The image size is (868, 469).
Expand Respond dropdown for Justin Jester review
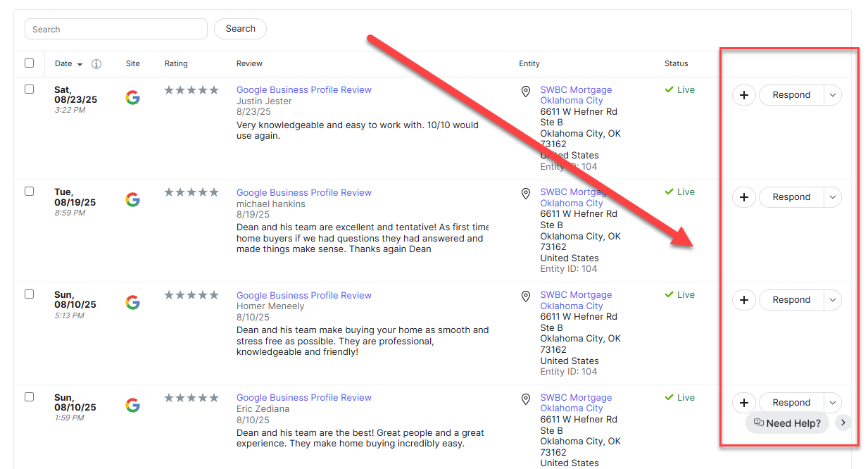833,95
